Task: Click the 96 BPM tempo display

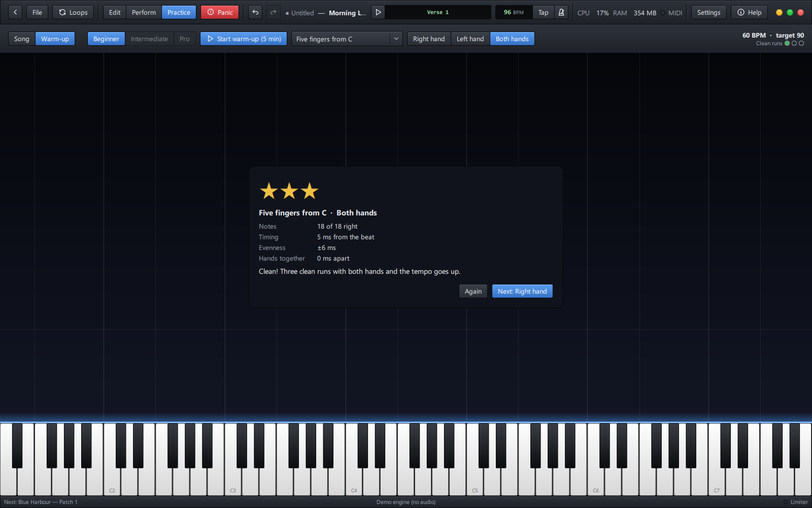Action: coord(514,12)
